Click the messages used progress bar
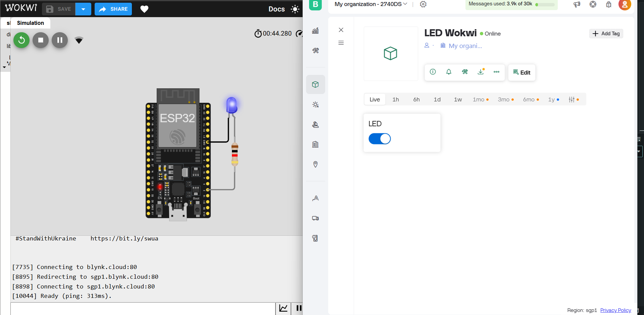This screenshot has width=644, height=315. tap(545, 5)
